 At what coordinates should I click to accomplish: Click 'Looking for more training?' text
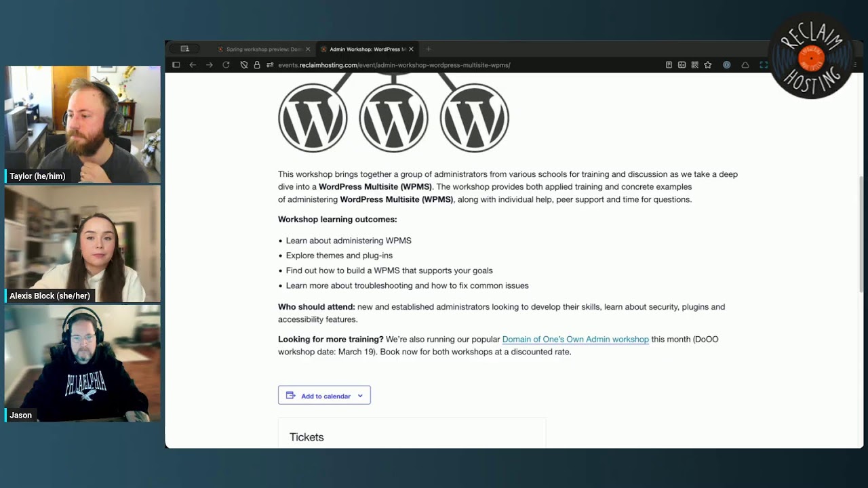pyautogui.click(x=331, y=339)
